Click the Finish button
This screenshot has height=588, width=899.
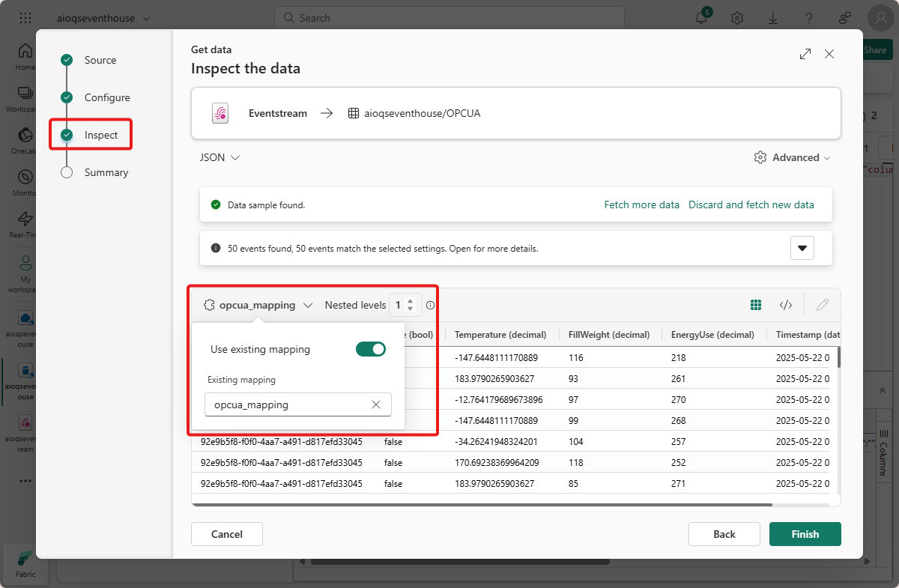pyautogui.click(x=805, y=534)
